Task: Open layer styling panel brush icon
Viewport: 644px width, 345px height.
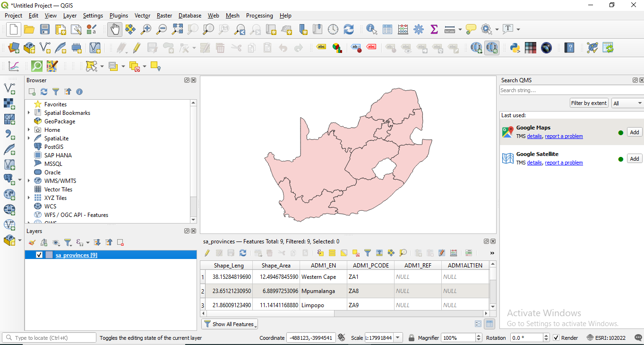Action: tap(32, 242)
